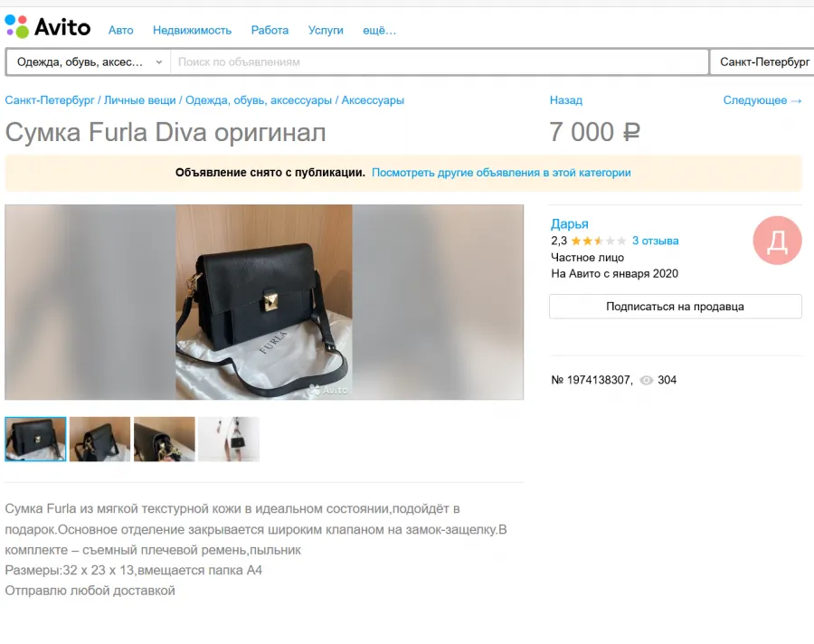This screenshot has height=644, width=814.
Task: Select the fourth thumbnail showing a model
Action: (229, 439)
